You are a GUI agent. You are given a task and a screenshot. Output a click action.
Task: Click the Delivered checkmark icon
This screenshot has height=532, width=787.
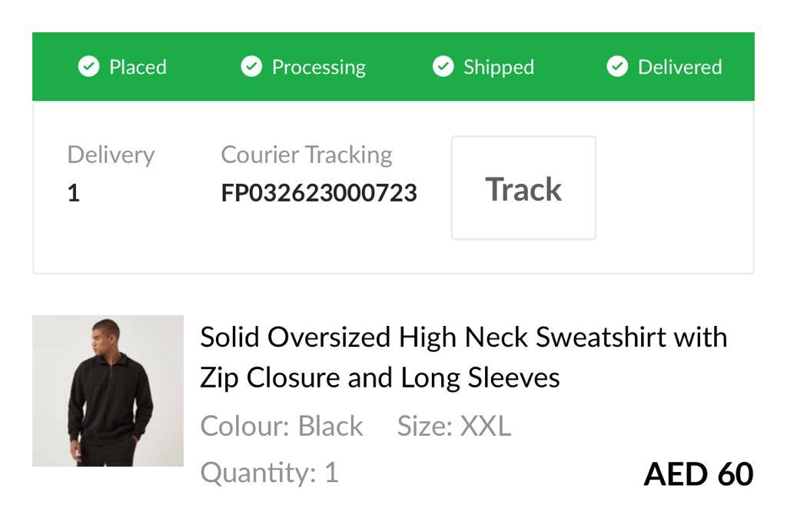(617, 67)
